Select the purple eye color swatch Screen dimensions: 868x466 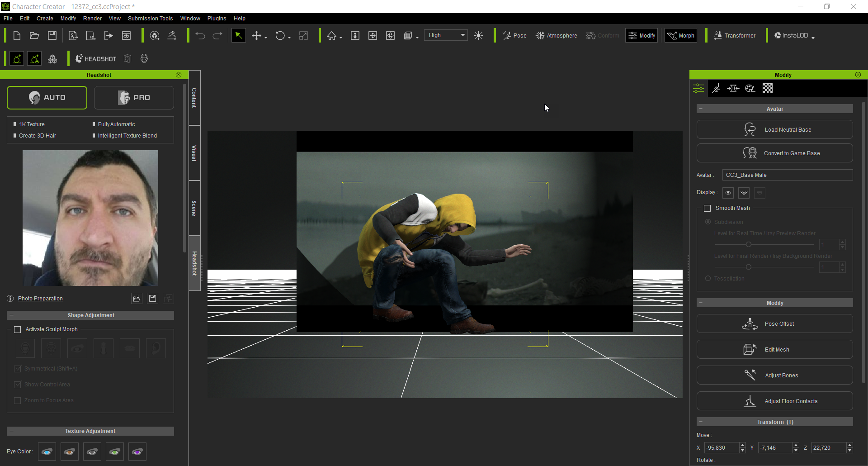coord(137,452)
